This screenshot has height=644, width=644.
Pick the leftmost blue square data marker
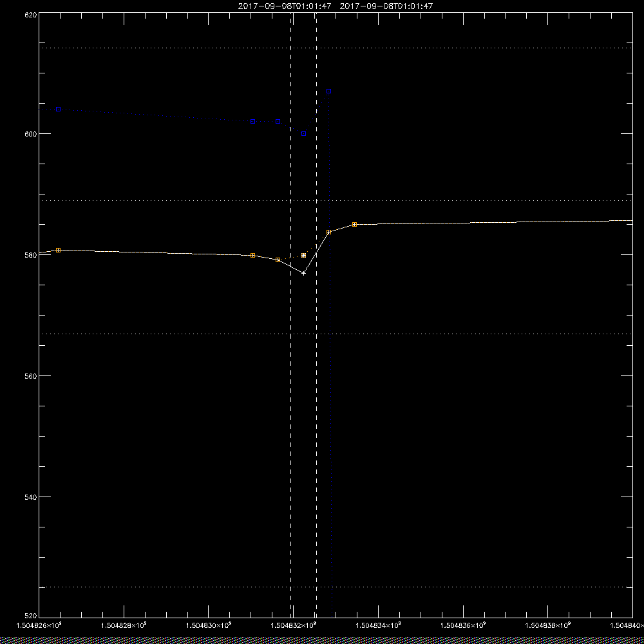click(x=59, y=109)
